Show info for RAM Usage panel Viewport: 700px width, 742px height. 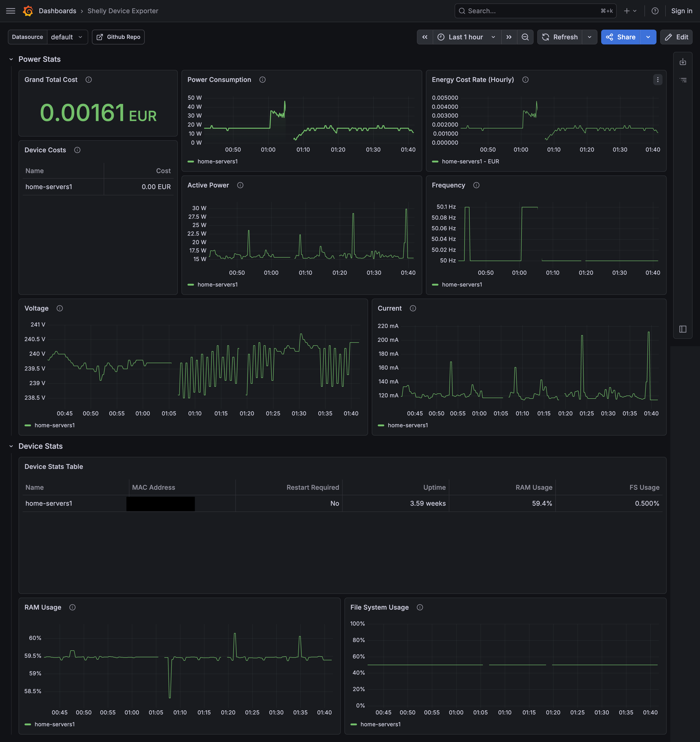point(72,607)
